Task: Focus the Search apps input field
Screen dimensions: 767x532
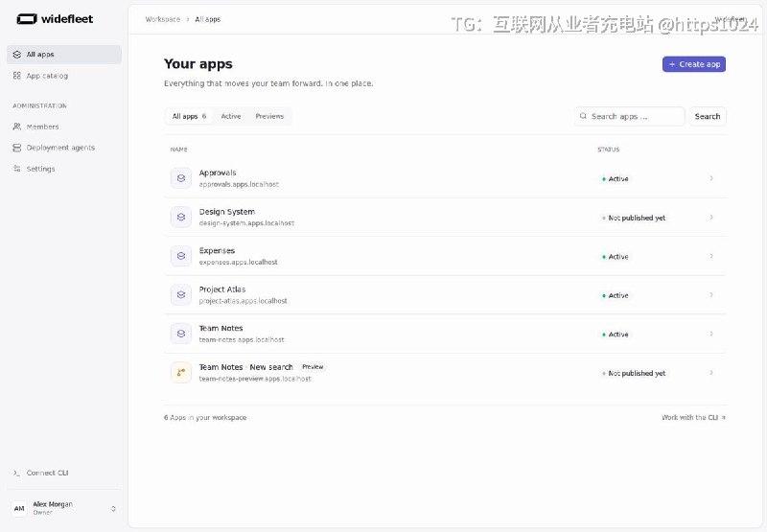Action: pyautogui.click(x=630, y=116)
